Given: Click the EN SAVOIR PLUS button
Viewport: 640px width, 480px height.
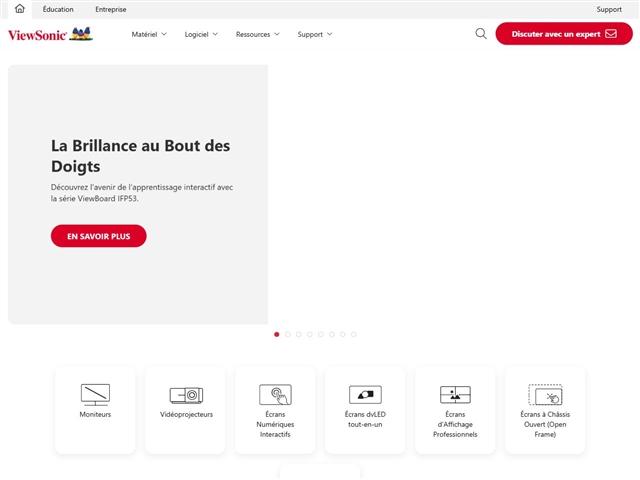Looking at the screenshot, I should pos(98,236).
